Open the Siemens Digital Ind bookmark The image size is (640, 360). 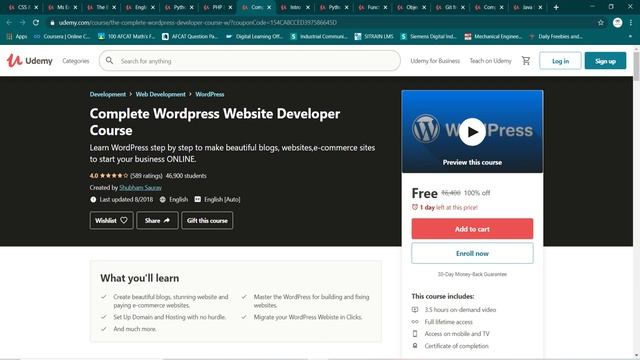(429, 36)
